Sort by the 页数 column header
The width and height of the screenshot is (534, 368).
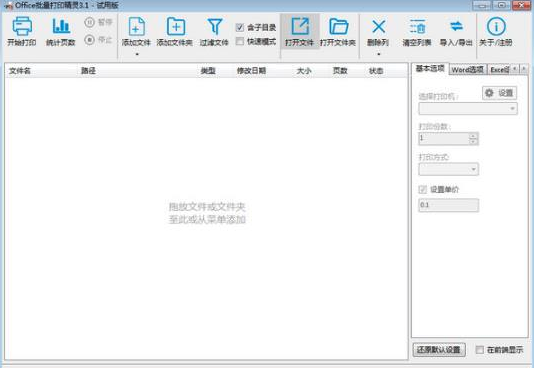340,71
